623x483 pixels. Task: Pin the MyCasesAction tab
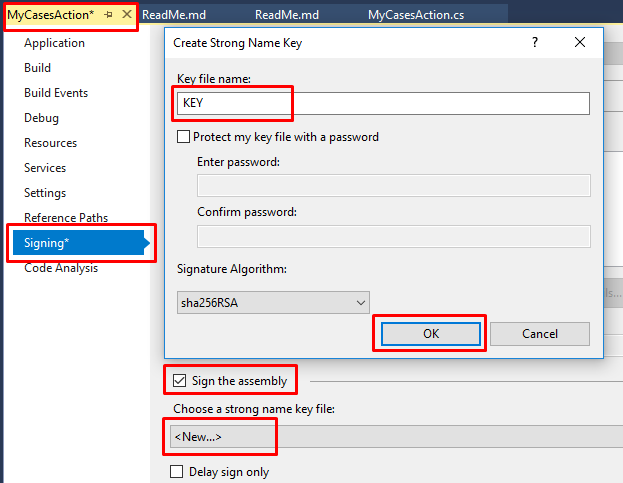tap(108, 15)
